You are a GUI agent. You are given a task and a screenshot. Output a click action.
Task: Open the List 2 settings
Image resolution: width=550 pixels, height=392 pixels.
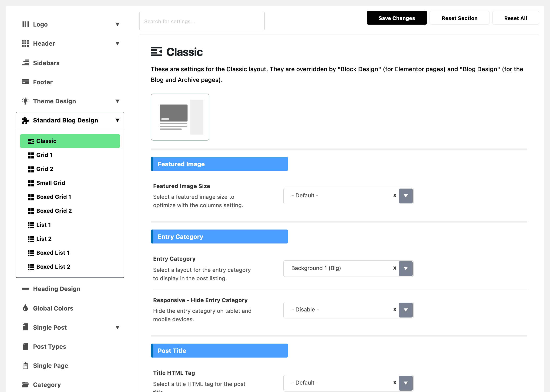coord(70,239)
